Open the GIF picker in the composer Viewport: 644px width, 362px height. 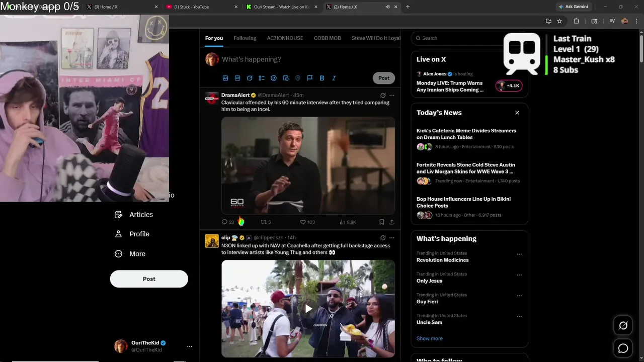tap(237, 78)
